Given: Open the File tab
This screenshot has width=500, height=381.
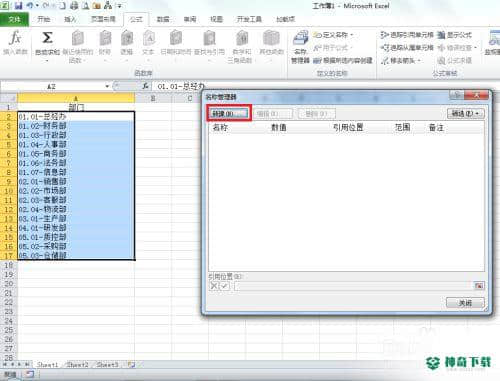Looking at the screenshot, I should pyautogui.click(x=14, y=19).
